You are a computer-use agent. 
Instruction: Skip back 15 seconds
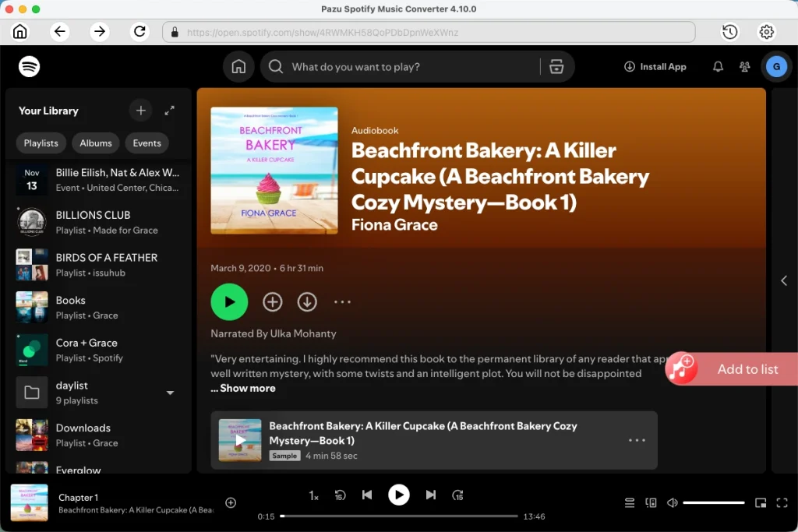point(340,495)
